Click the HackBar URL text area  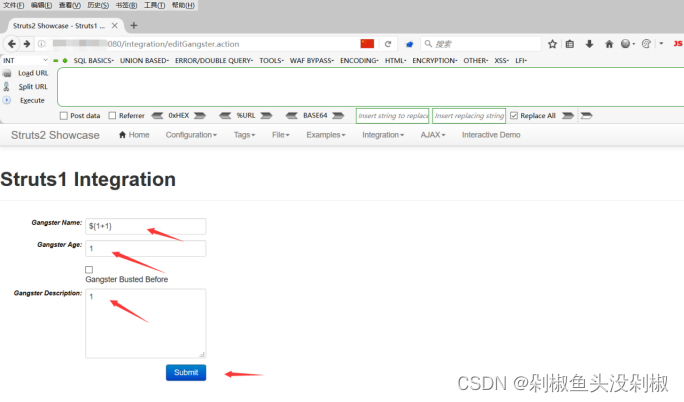(371, 87)
